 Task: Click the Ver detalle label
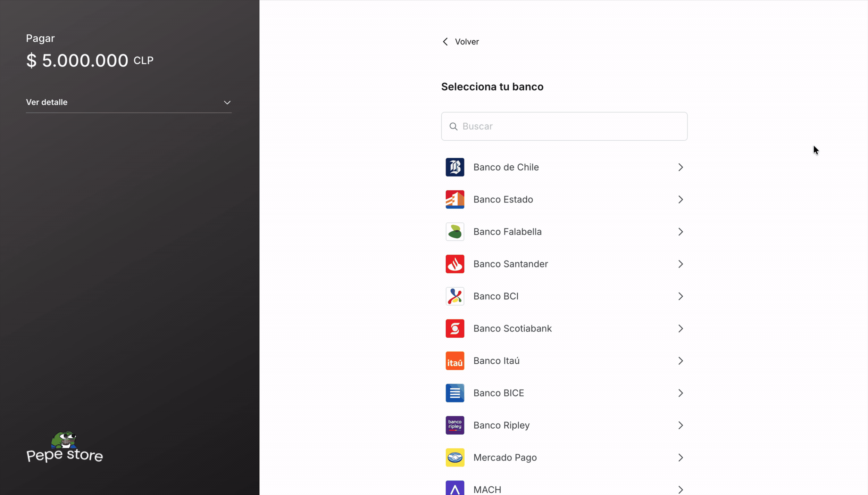point(47,102)
